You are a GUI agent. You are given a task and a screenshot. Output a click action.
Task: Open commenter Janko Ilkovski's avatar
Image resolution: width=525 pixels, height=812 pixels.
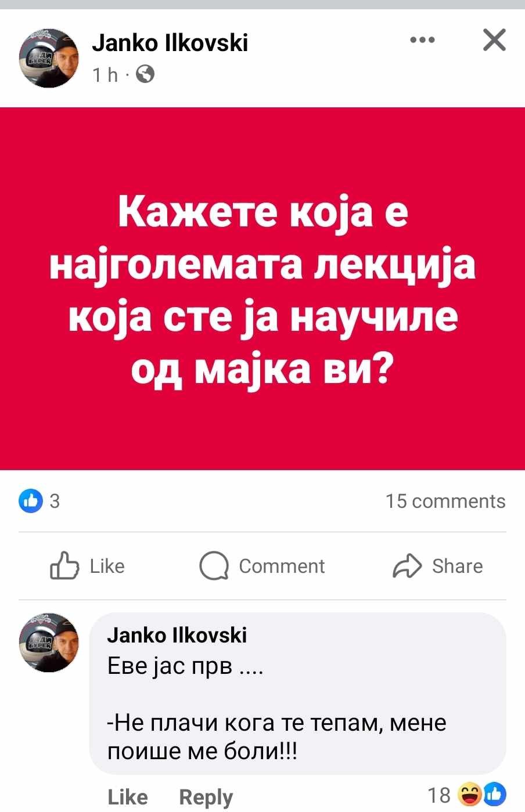[x=49, y=643]
